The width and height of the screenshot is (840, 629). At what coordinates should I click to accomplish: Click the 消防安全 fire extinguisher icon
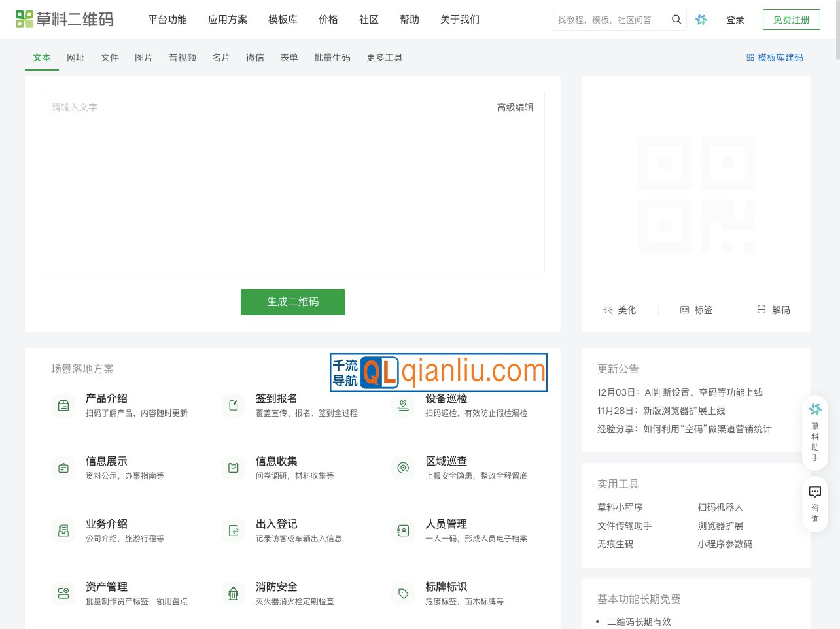pos(233,593)
